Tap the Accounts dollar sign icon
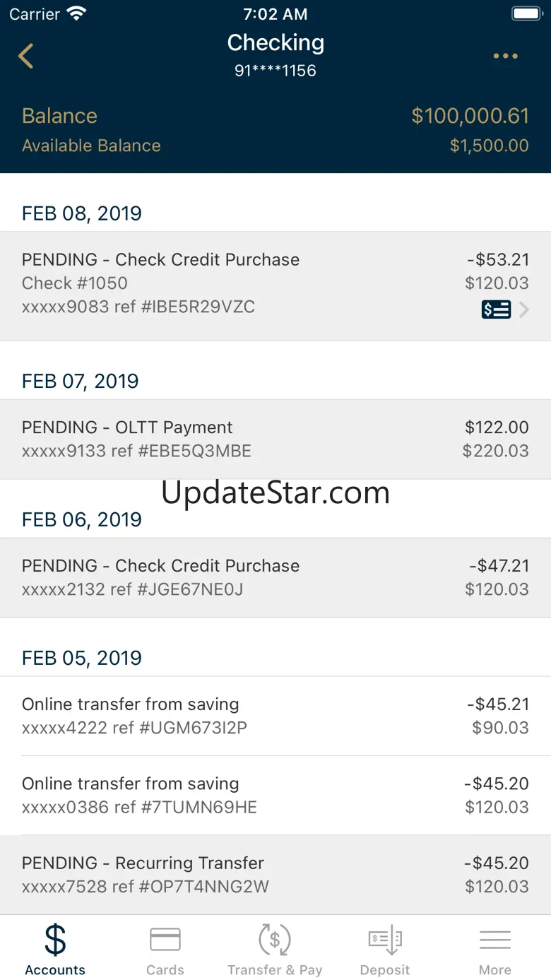This screenshot has width=551, height=980. [x=55, y=940]
